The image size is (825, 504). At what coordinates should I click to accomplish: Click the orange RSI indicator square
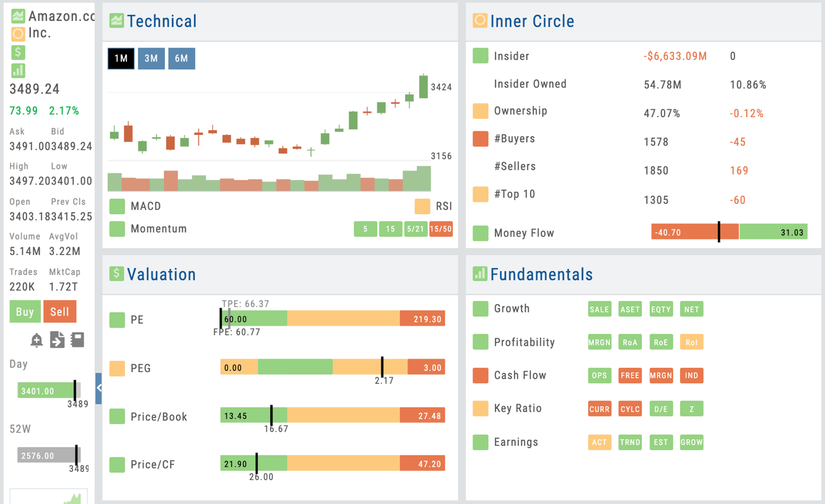(422, 206)
